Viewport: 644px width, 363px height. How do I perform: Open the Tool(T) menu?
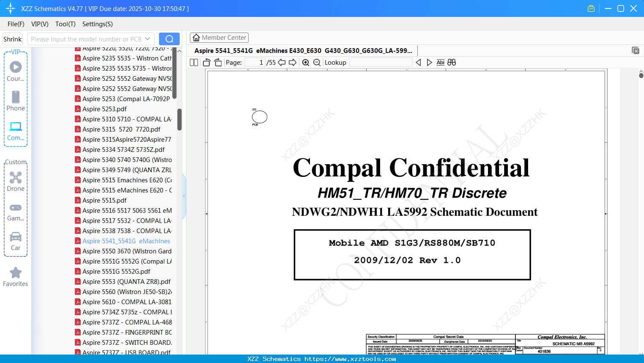(66, 24)
